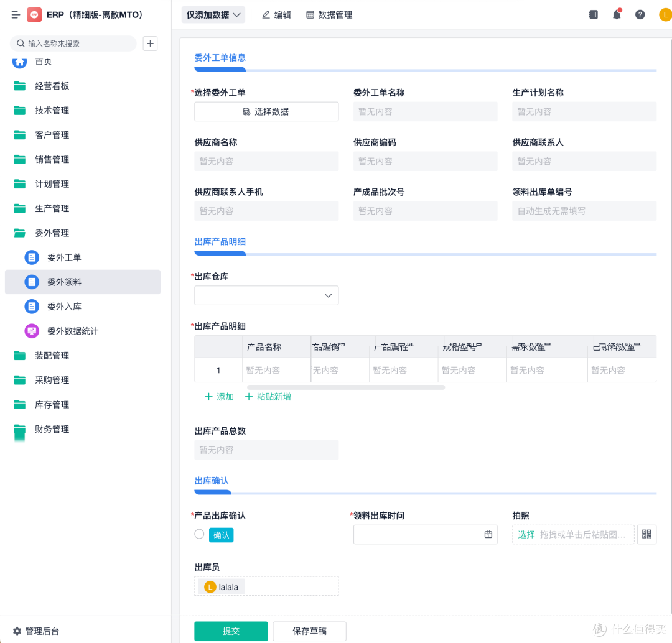
Task: Expand the 生产管理 folder
Action: pos(83,208)
